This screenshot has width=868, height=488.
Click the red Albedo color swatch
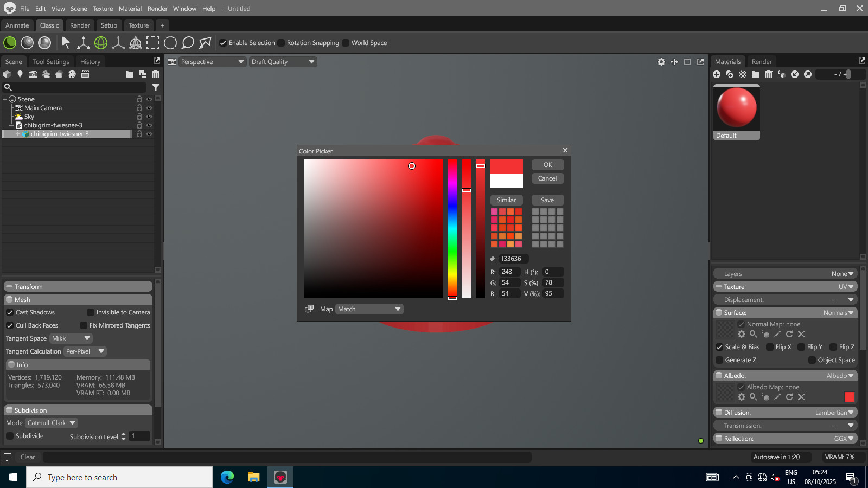pyautogui.click(x=850, y=397)
